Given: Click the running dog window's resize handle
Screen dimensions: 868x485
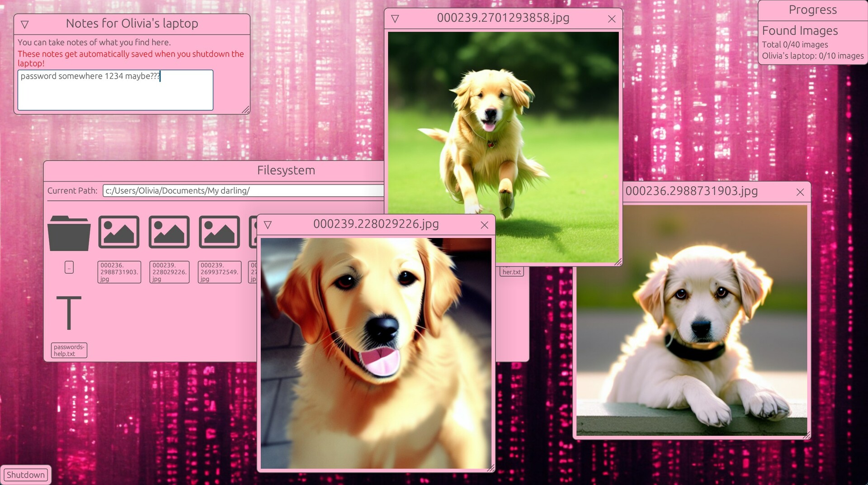Looking at the screenshot, I should [x=618, y=262].
